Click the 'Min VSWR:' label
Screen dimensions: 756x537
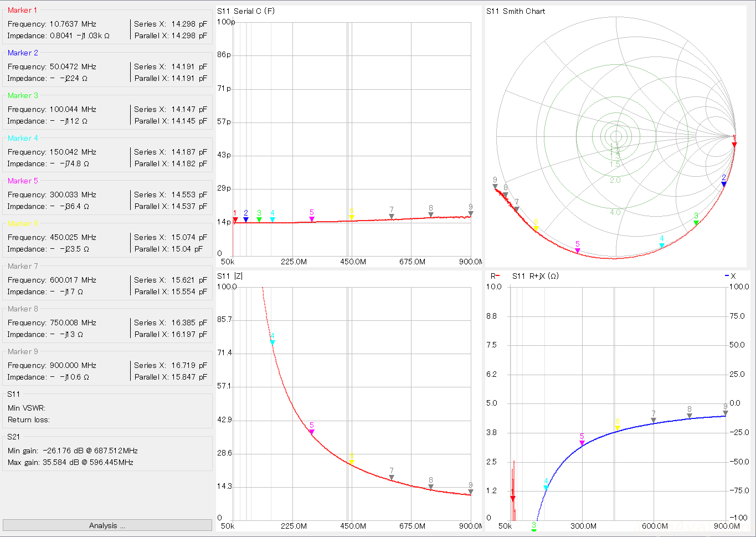[27, 408]
